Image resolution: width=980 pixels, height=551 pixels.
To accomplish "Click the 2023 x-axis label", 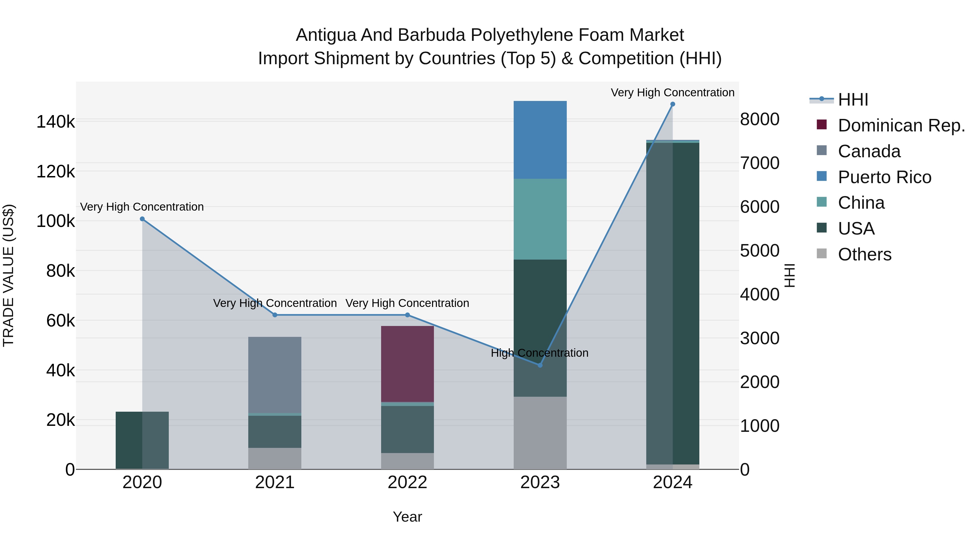I will coord(540,482).
